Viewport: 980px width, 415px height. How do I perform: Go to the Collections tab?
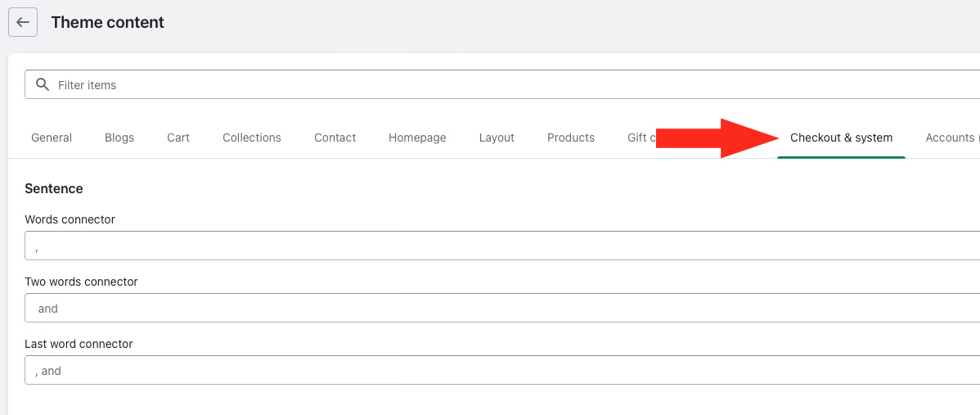pyautogui.click(x=252, y=138)
